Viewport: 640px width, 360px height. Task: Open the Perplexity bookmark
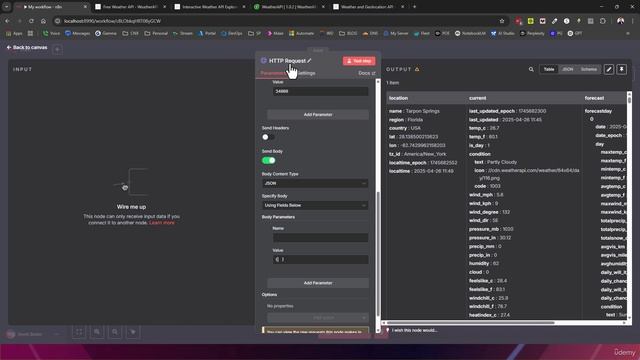pyautogui.click(x=532, y=33)
